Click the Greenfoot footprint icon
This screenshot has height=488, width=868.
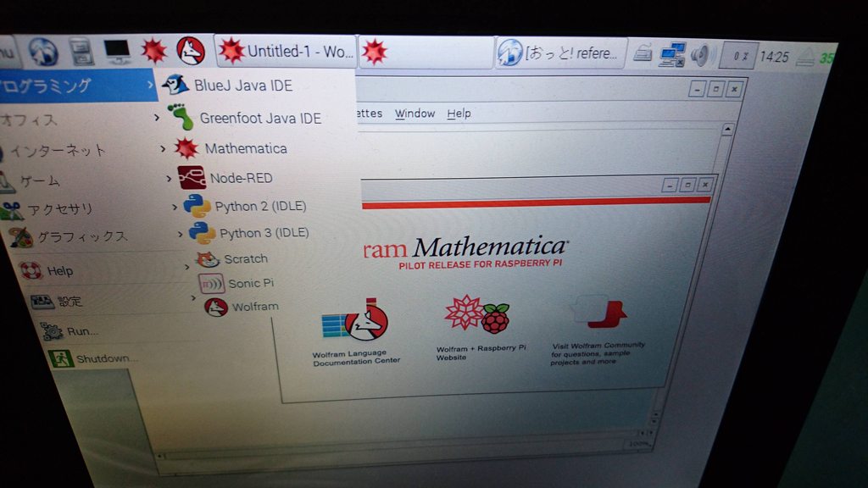181,117
